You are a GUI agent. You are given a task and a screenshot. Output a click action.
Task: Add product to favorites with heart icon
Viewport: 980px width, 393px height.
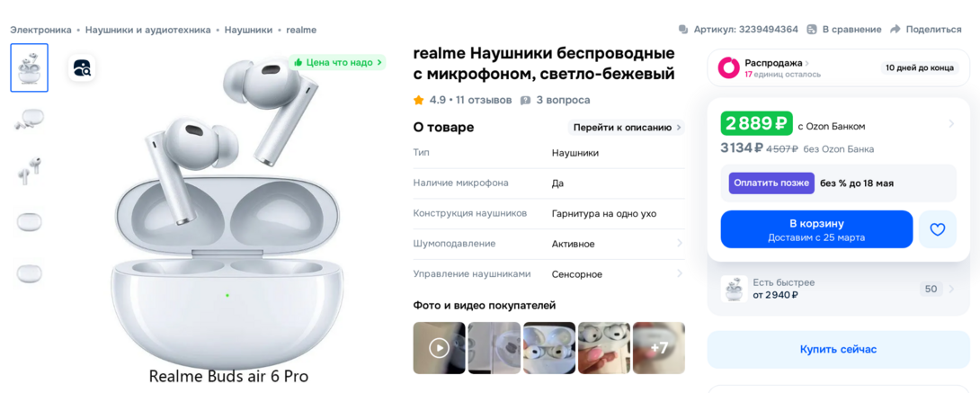tap(937, 229)
